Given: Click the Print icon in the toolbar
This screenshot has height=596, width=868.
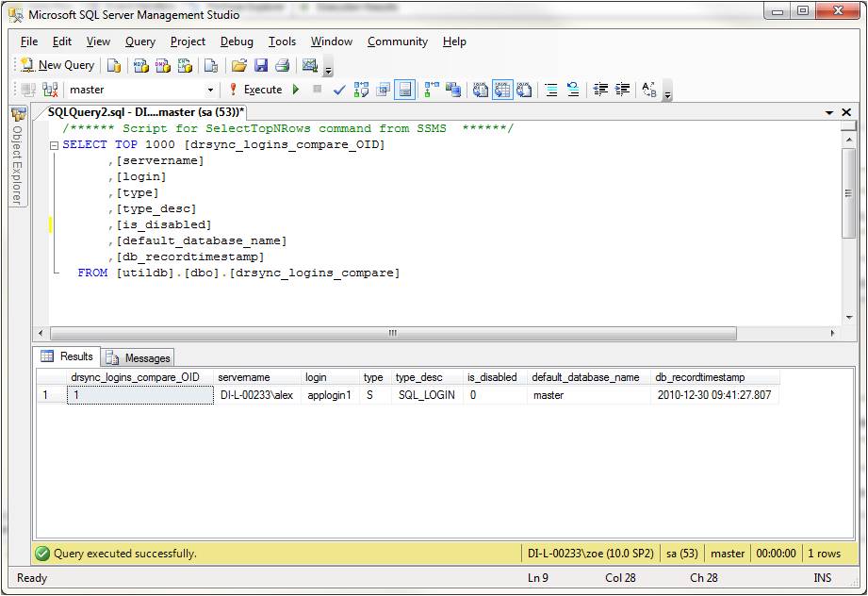Looking at the screenshot, I should tap(281, 65).
